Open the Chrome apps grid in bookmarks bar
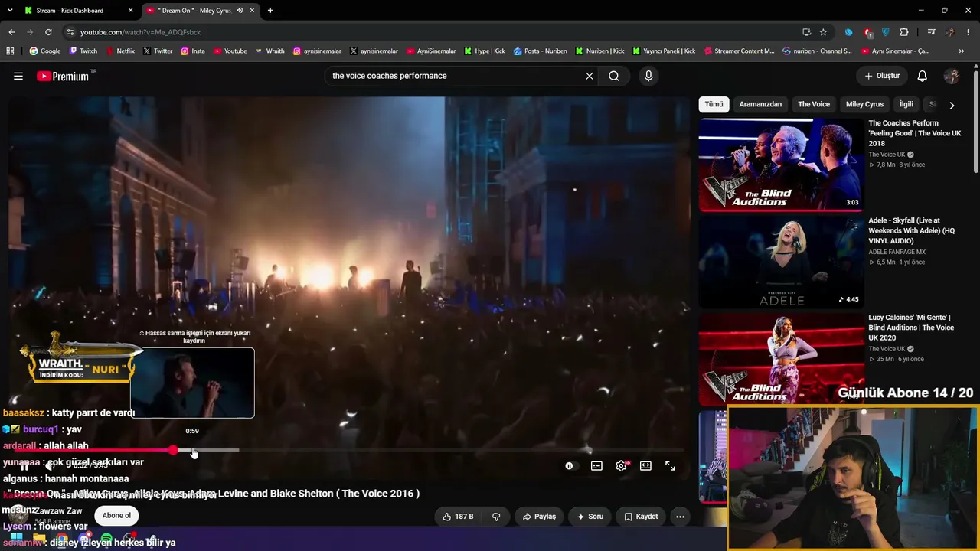Image resolution: width=980 pixels, height=551 pixels. 10,51
